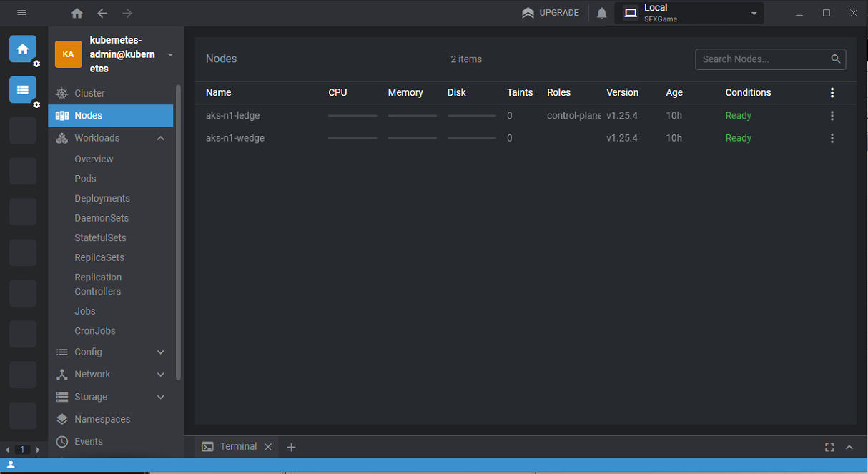868x474 pixels.
Task: Click inside the Search Nodes field
Action: click(758, 59)
